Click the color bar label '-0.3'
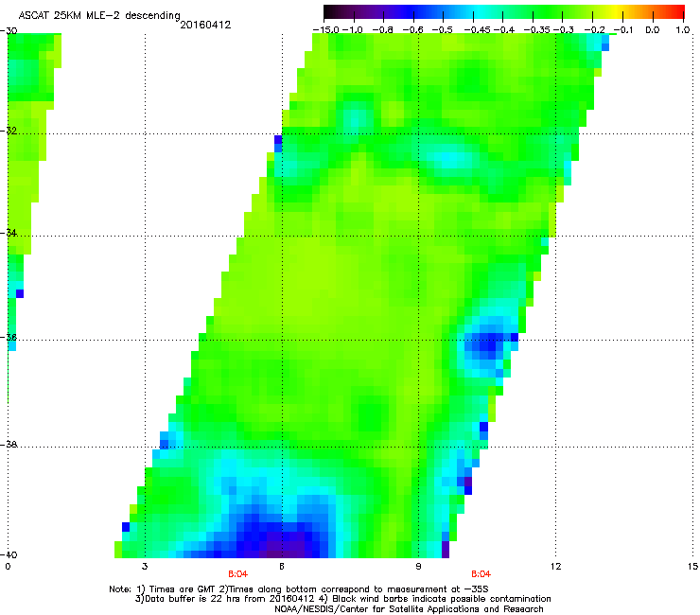The height and width of the screenshot is (615, 700). tap(564, 30)
